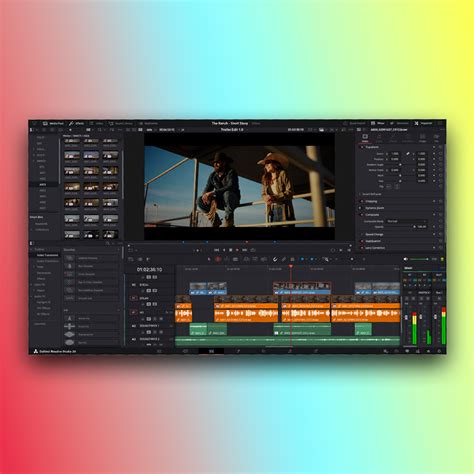Toggle loop playback
This screenshot has width=474, height=474.
point(253,250)
